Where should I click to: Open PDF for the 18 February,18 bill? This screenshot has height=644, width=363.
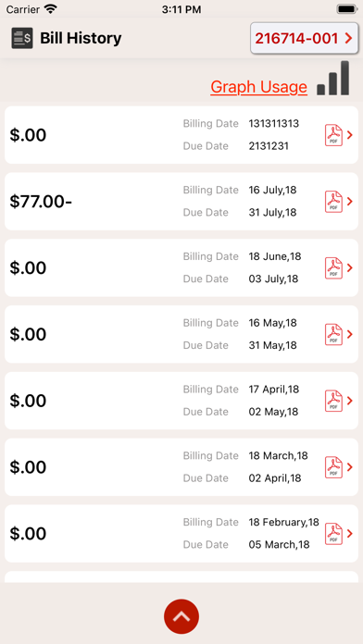333,534
